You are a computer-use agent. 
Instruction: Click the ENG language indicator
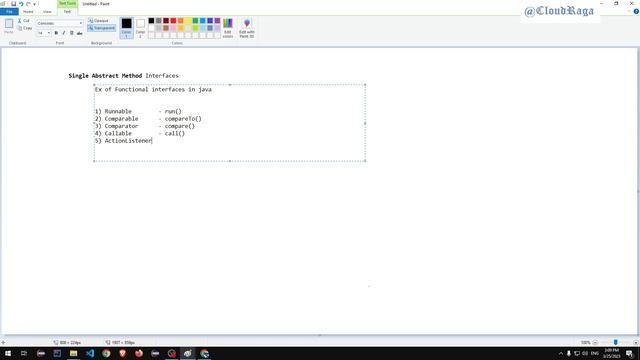point(595,353)
